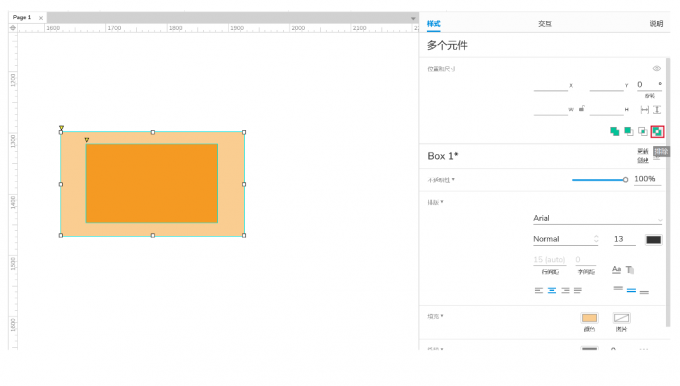
Task: Click the opacity slider handle
Action: coord(625,180)
